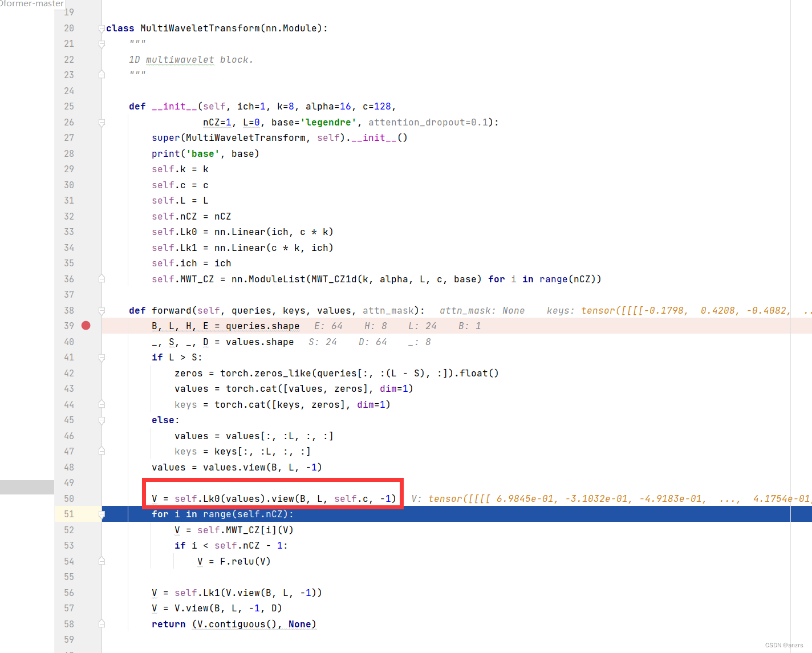Viewport: 812px width, 653px height.
Task: Click the fold end marker on line 44
Action: (x=101, y=404)
